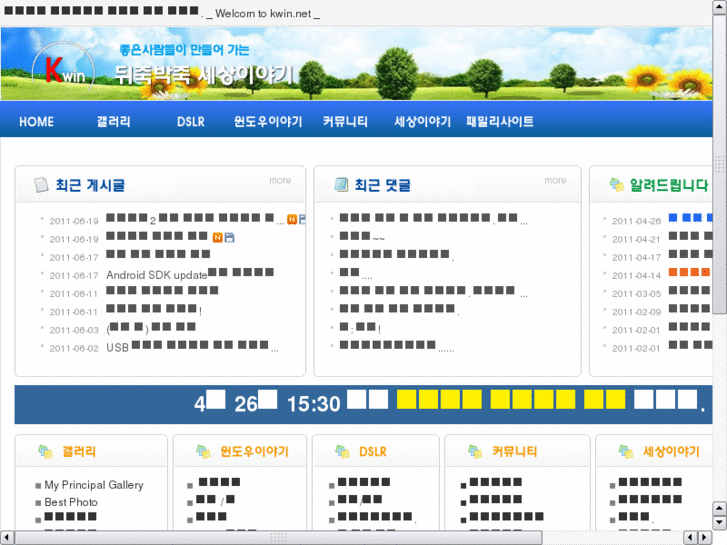The image size is (727, 545).
Task: Click the note icon beside 최근 댓글
Action: click(341, 185)
